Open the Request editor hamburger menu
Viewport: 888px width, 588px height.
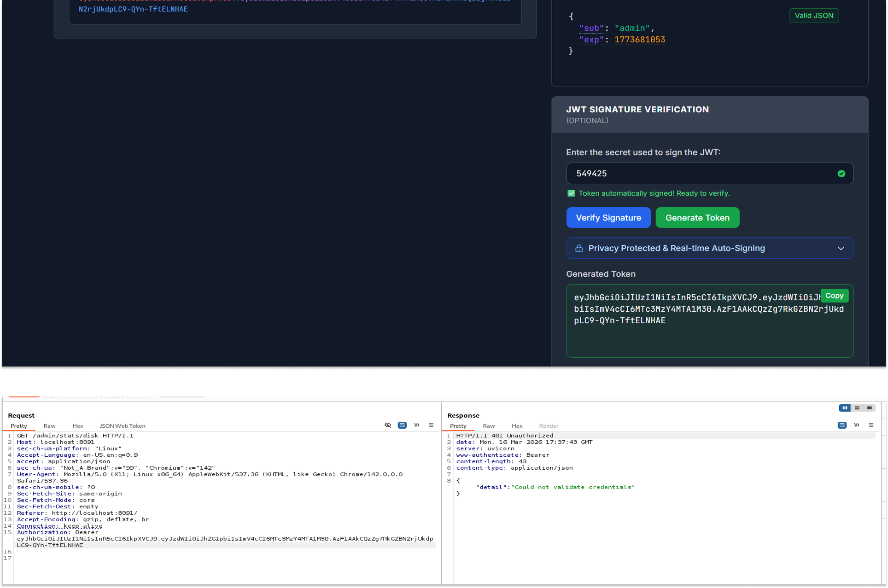pos(431,425)
